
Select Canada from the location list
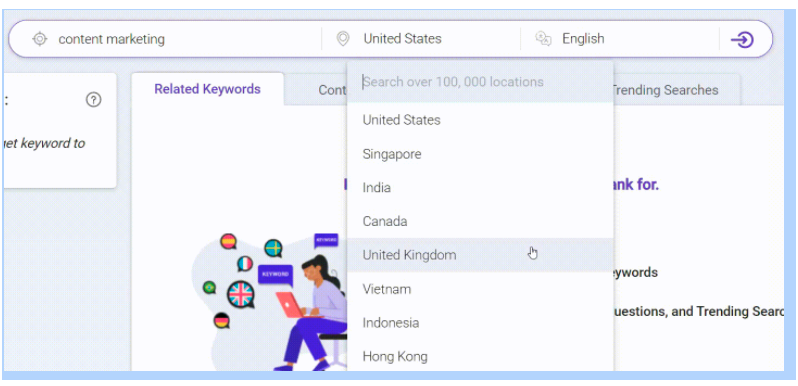tap(480, 222)
